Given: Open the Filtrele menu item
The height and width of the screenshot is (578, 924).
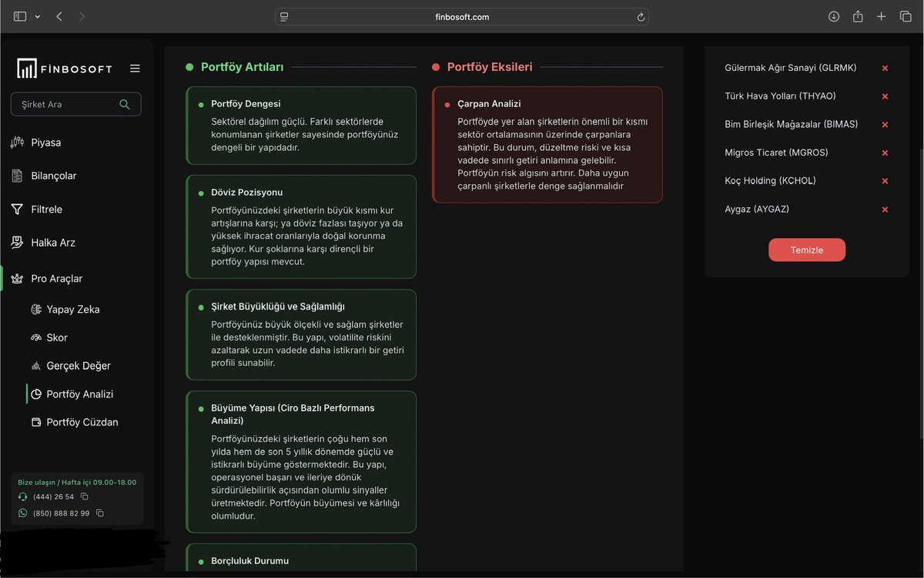Looking at the screenshot, I should coord(47,209).
